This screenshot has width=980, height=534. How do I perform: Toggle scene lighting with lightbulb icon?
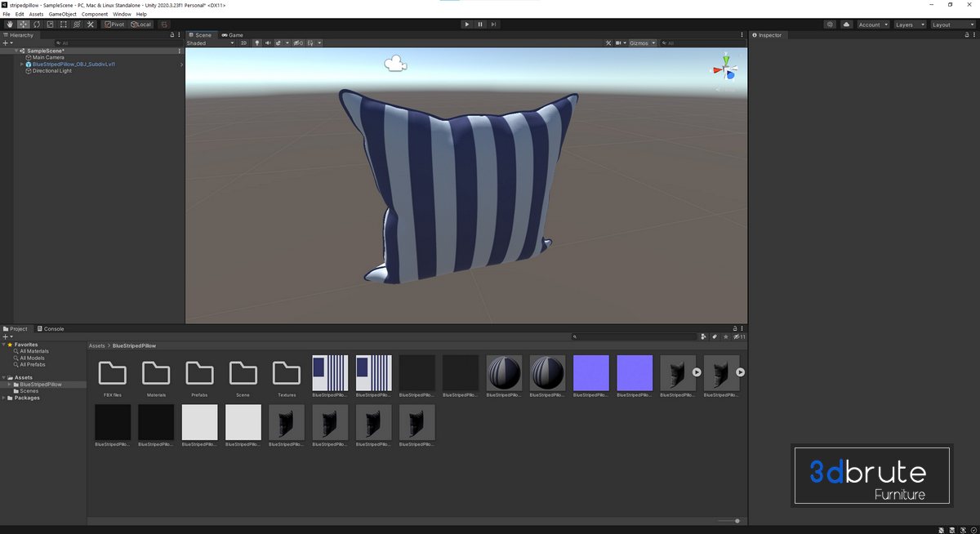[x=256, y=43]
